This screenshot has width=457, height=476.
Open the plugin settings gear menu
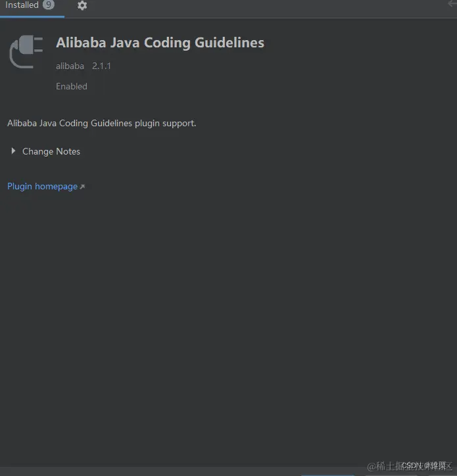82,5
